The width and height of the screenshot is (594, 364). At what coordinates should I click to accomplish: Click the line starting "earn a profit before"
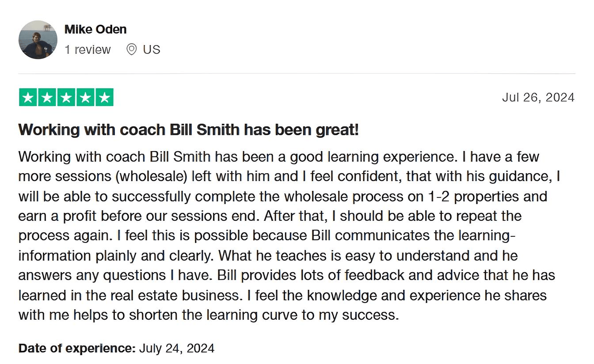coord(270,216)
